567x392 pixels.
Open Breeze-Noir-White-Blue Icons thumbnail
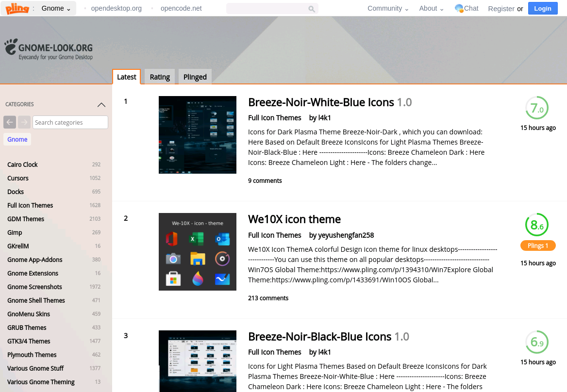198,135
